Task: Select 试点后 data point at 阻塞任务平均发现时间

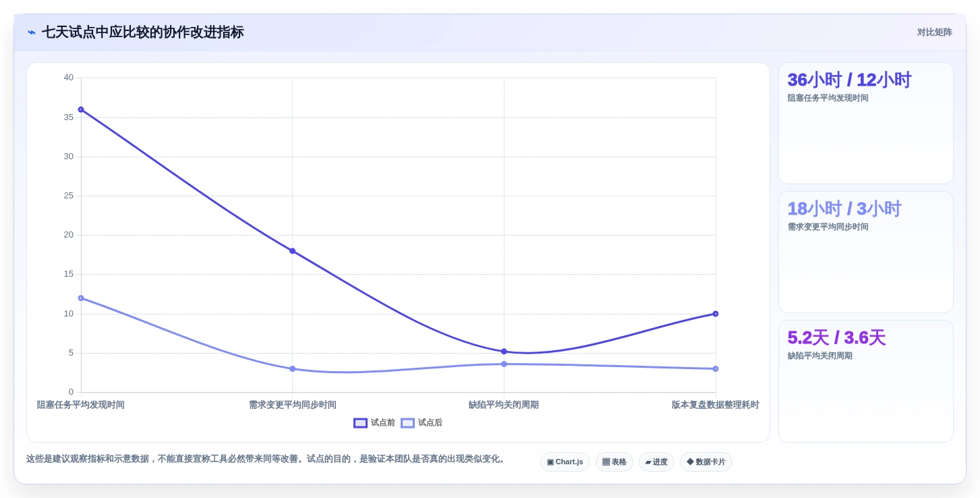Action: point(81,298)
